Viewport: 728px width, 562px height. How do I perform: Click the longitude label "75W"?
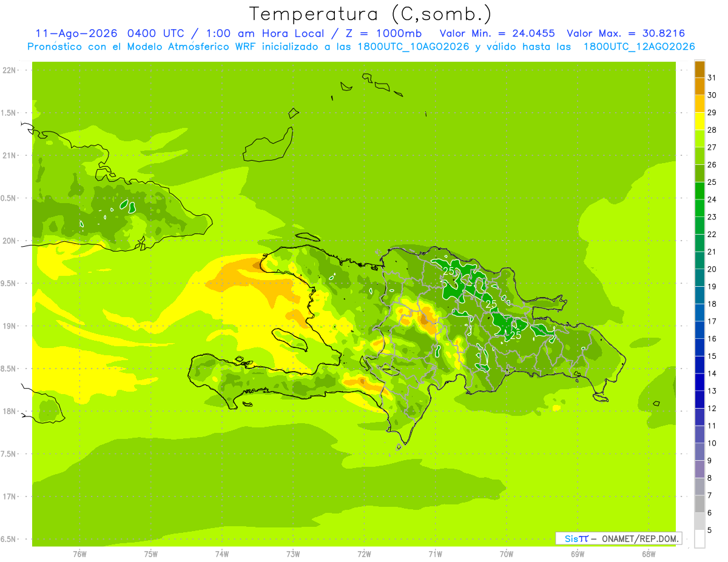[x=151, y=554]
